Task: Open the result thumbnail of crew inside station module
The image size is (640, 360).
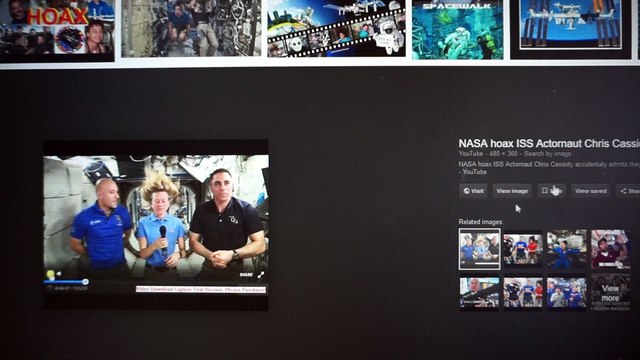Action: point(191,29)
